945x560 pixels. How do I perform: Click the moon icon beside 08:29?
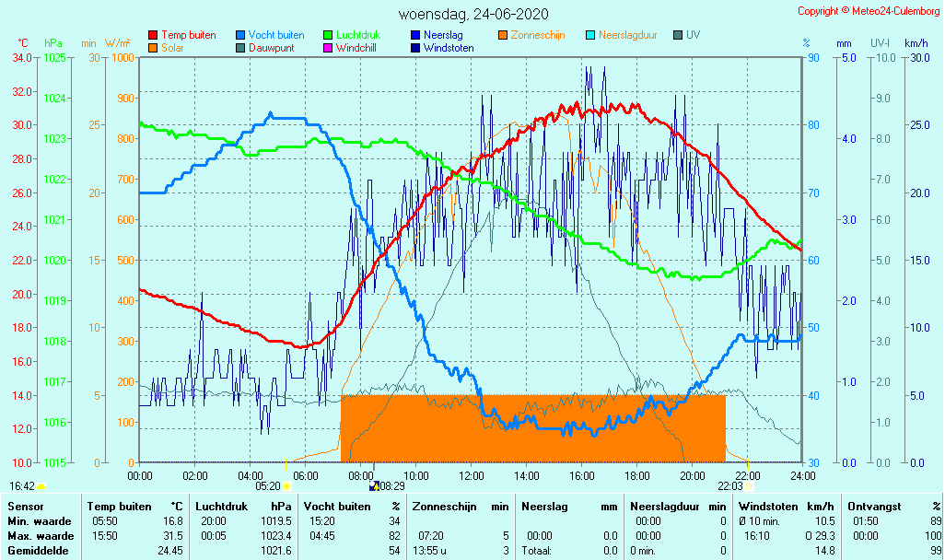pos(374,485)
